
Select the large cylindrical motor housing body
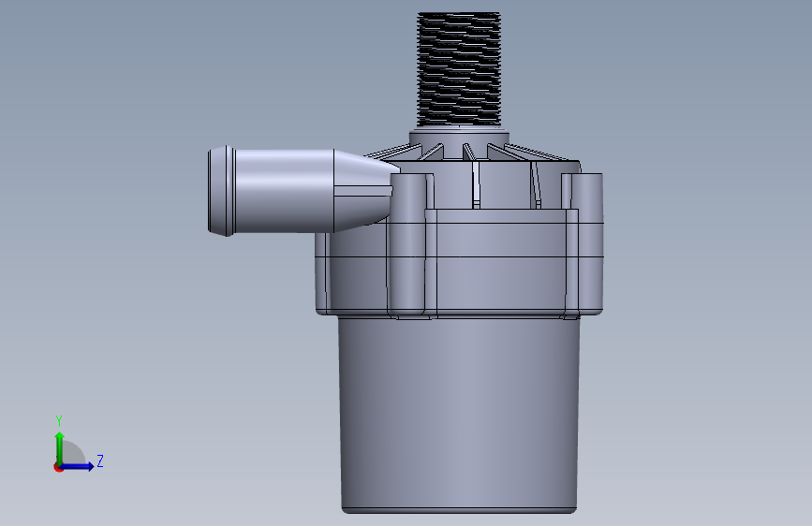459,415
